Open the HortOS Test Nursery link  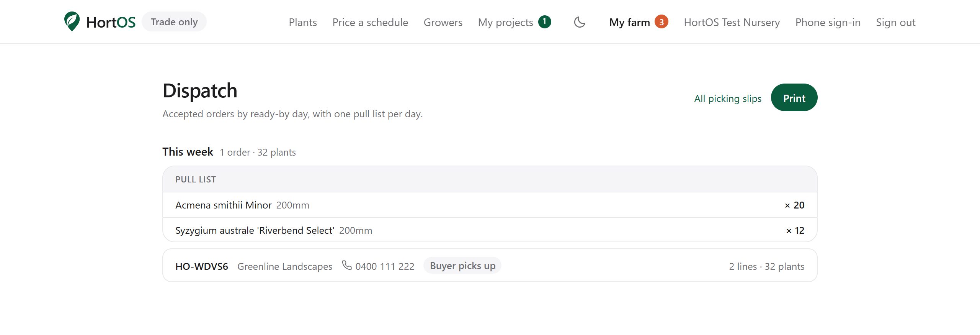coord(732,22)
